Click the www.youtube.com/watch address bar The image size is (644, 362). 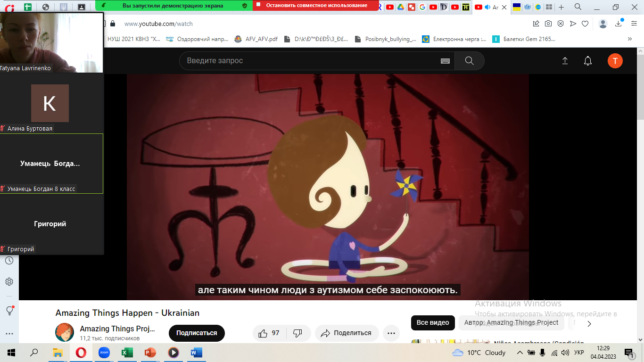click(158, 24)
